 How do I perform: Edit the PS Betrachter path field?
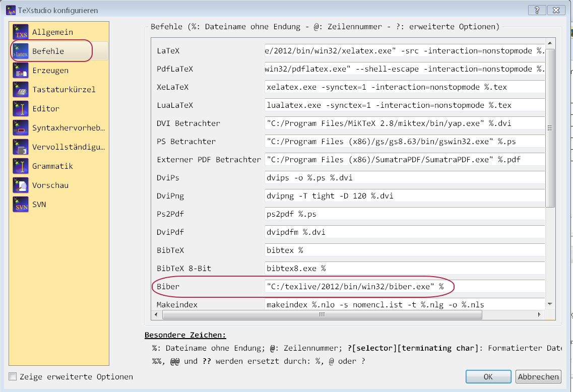click(405, 142)
